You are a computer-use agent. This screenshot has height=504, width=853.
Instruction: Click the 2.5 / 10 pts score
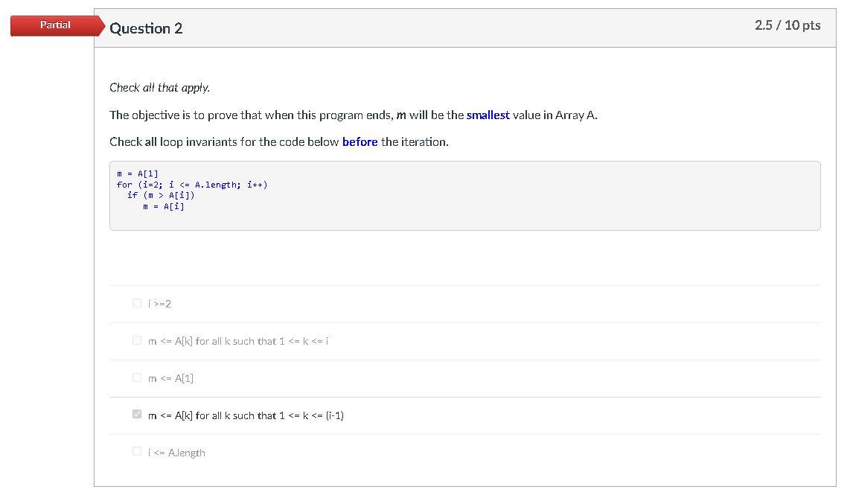point(787,25)
